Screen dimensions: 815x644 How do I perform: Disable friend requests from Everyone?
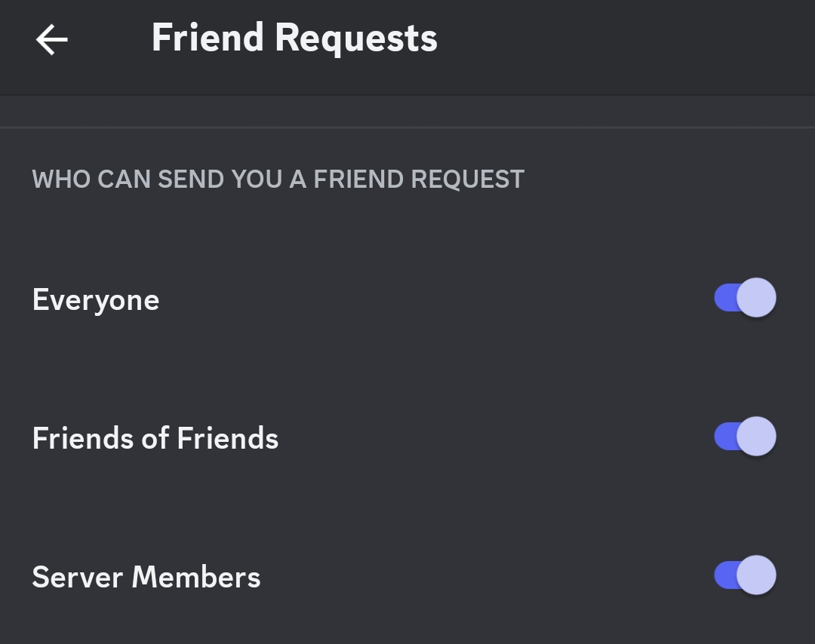coord(745,298)
